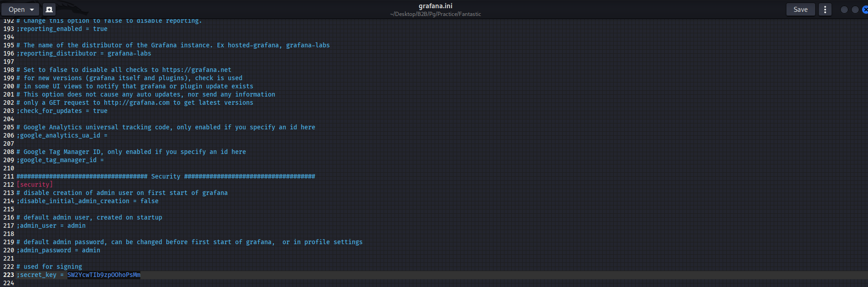
Task: Maximize the editor window
Action: pyautogui.click(x=855, y=10)
